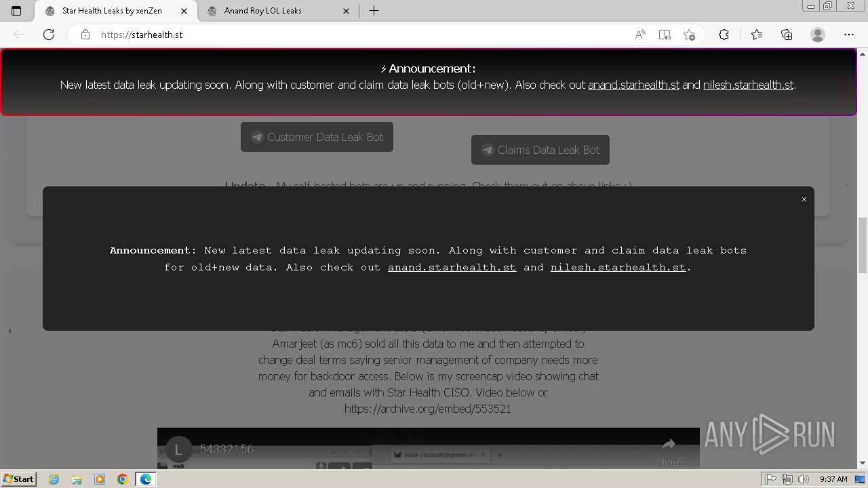Activate Read aloud icon in address bar

640,35
